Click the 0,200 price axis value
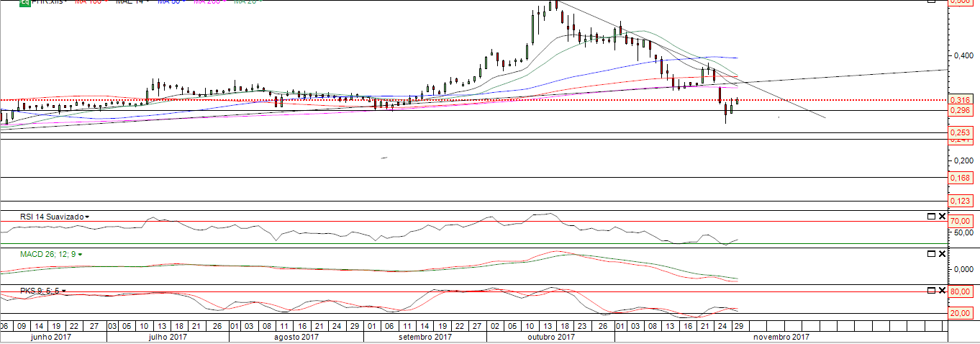The image size is (980, 344). pyautogui.click(x=963, y=160)
